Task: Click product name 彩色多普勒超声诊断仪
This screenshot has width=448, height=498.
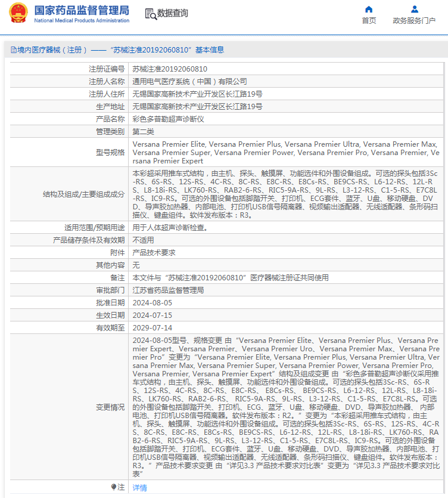Action: 168,119
